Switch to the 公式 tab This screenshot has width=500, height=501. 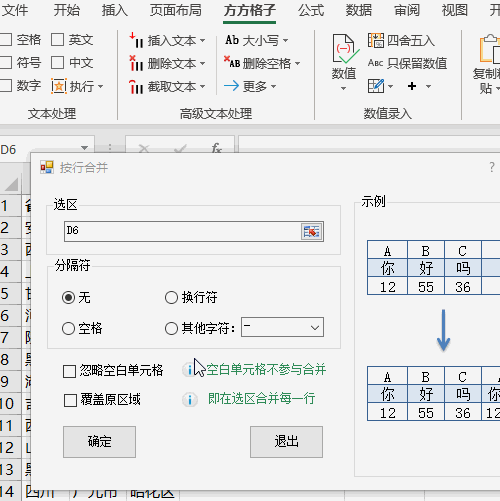(311, 11)
